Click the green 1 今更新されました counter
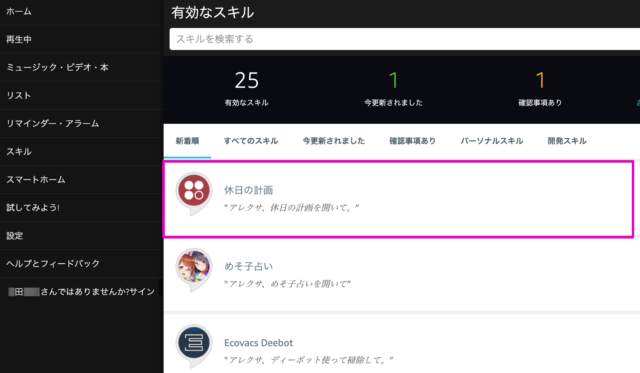 [393, 89]
